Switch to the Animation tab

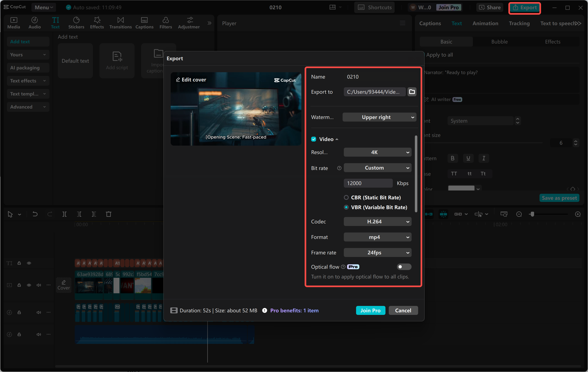pyautogui.click(x=485, y=23)
